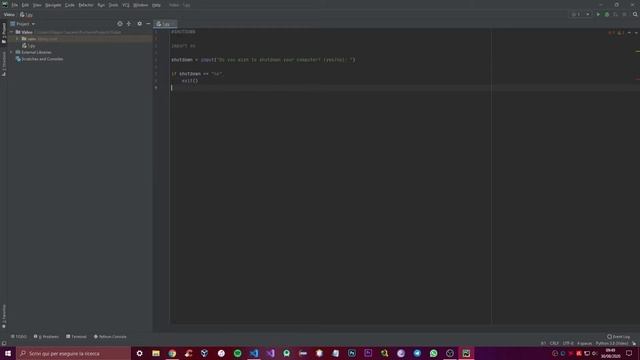Click the 4 spaces indent status item
This screenshot has height=360, width=640.
pos(584,343)
